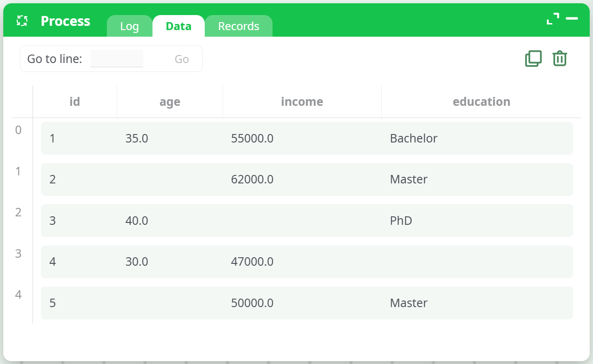Open the Records tab
This screenshot has width=593, height=364.
[239, 26]
